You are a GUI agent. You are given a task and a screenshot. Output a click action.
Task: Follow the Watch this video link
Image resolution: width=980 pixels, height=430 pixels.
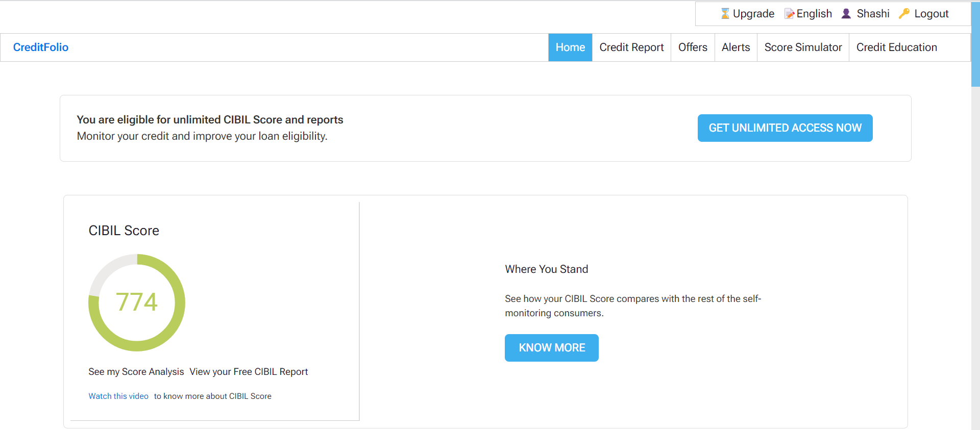pos(118,396)
